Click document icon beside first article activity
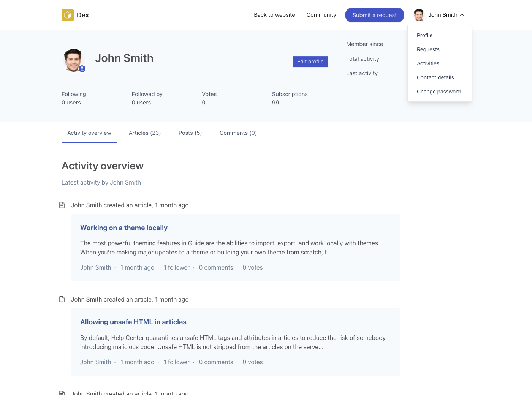This screenshot has height=395, width=532. click(x=62, y=205)
